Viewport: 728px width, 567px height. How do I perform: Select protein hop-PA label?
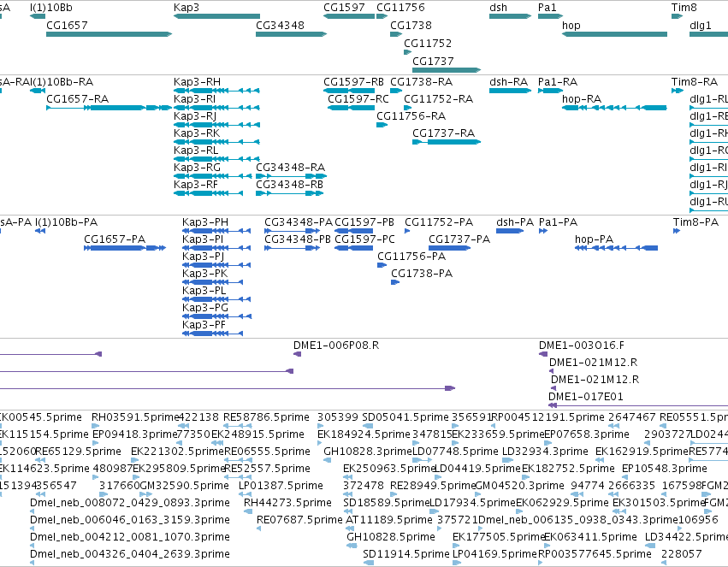pos(595,239)
